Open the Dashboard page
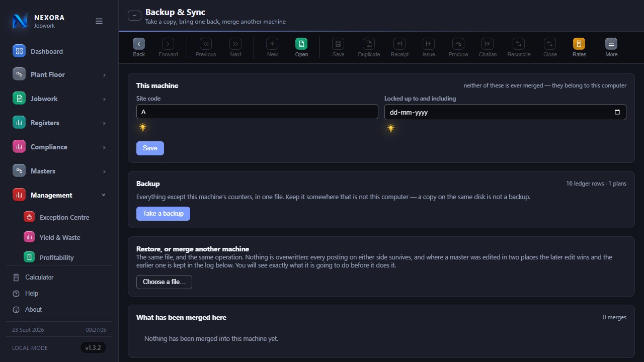 (59, 51)
